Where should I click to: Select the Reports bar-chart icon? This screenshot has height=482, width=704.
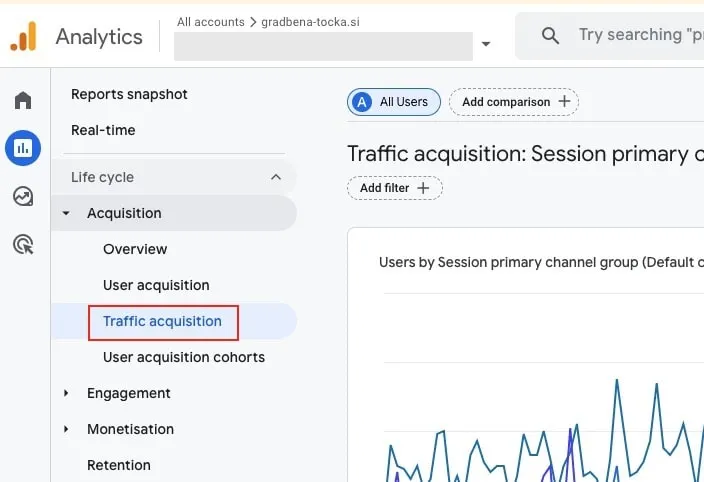pyautogui.click(x=23, y=148)
